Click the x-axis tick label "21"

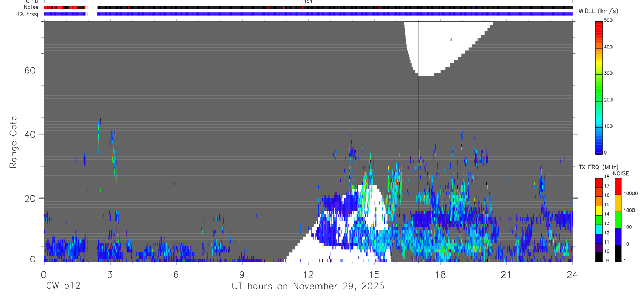pos(506,274)
